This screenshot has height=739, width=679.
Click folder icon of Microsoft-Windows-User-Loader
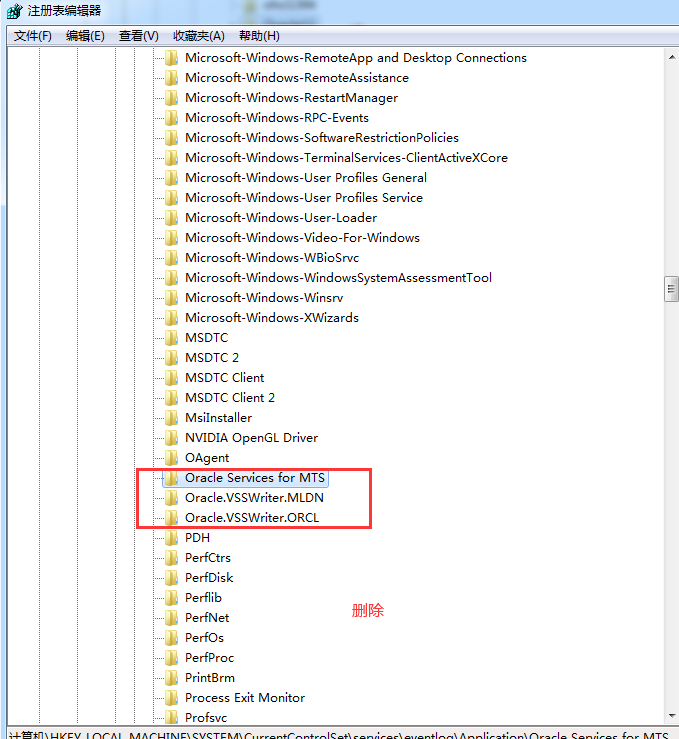pyautogui.click(x=172, y=218)
